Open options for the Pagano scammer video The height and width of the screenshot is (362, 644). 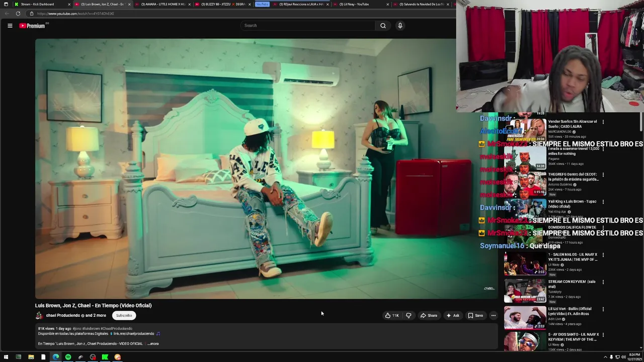(603, 149)
